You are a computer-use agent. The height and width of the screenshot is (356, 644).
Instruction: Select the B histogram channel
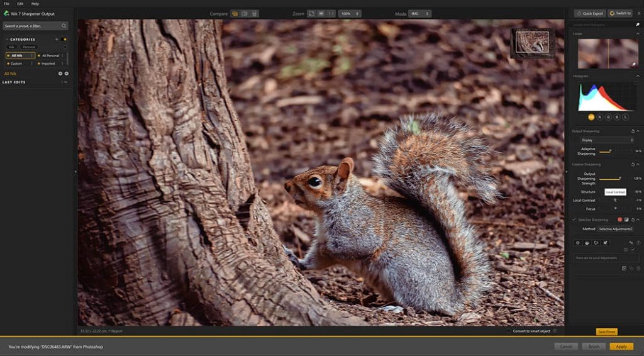[x=617, y=117]
